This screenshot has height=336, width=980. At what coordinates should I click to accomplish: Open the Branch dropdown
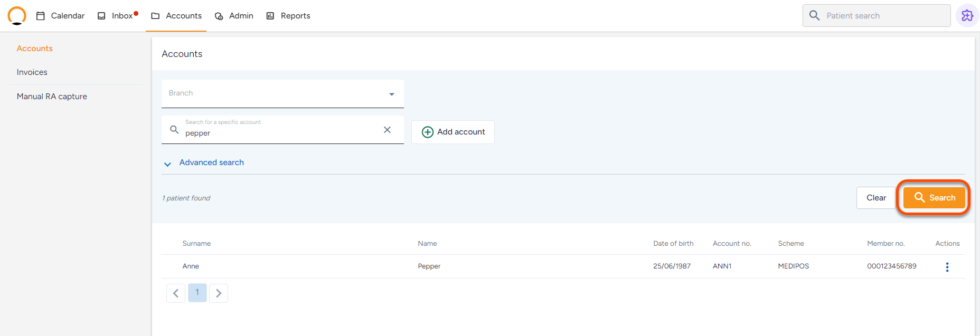(x=282, y=93)
